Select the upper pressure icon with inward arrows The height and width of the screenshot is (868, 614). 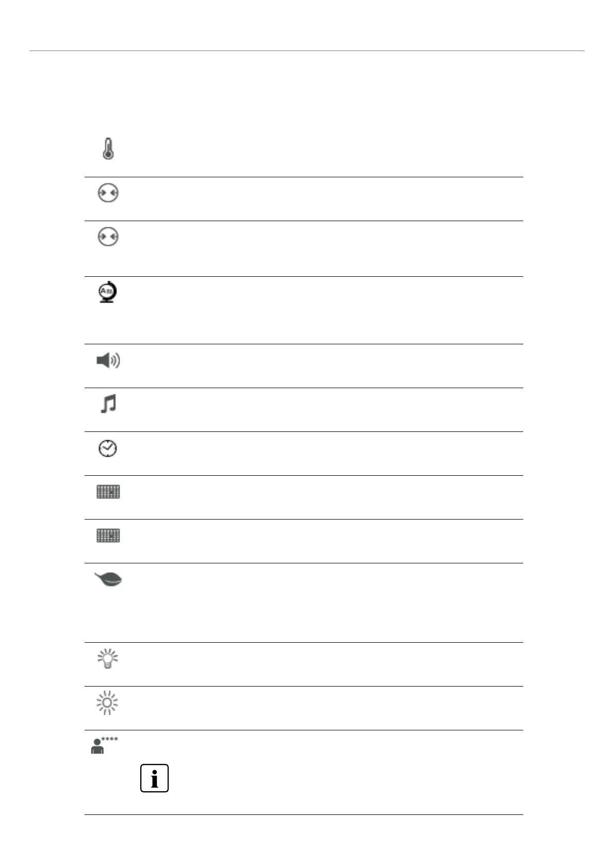click(x=108, y=193)
